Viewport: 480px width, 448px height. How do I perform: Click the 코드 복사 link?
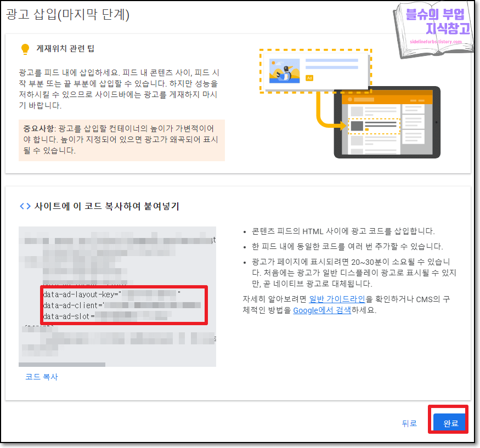point(41,377)
